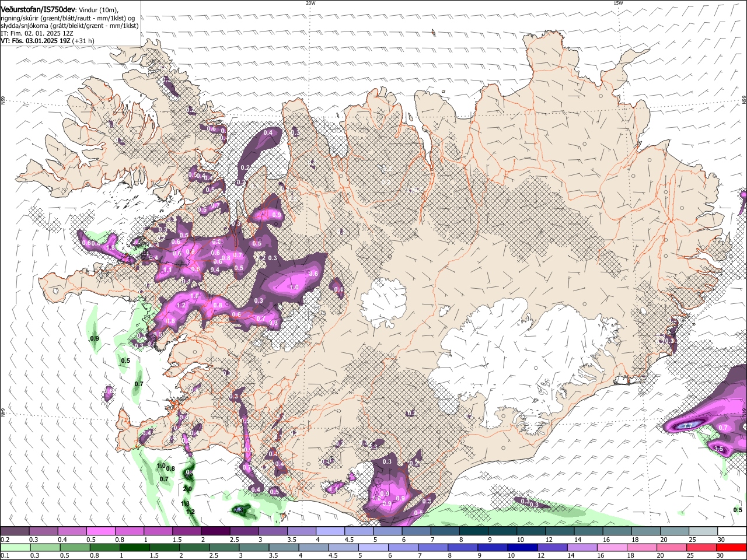
Task: Click the 'IT: Fim. 02. 01. 2025 12Z' line
Action: (37, 33)
